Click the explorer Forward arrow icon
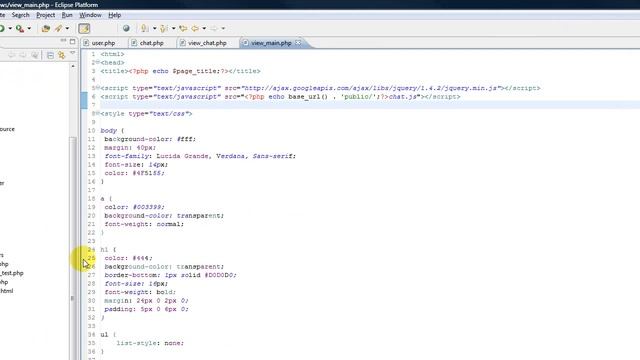Image resolution: width=640 pixels, height=360 pixels. tap(23, 55)
